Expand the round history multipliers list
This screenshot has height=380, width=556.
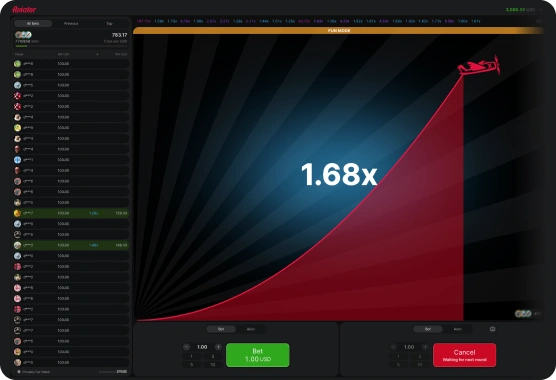(x=539, y=21)
